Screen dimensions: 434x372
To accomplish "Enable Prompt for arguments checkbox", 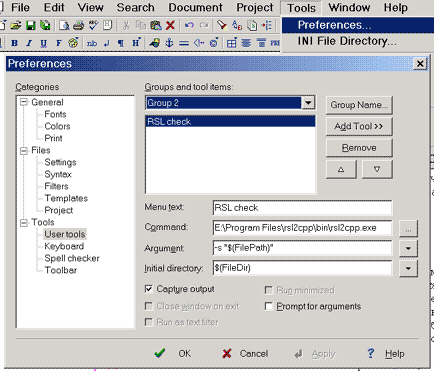I will point(269,306).
